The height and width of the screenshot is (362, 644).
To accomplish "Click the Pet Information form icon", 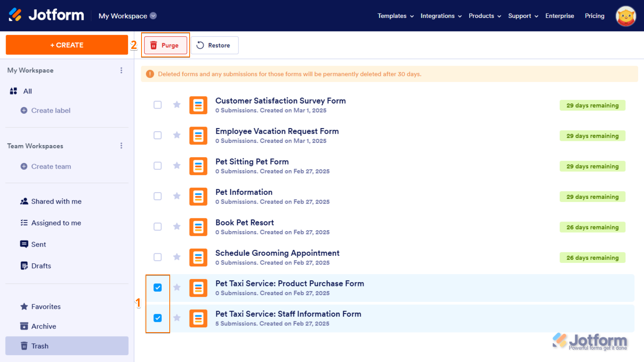I will [198, 197].
